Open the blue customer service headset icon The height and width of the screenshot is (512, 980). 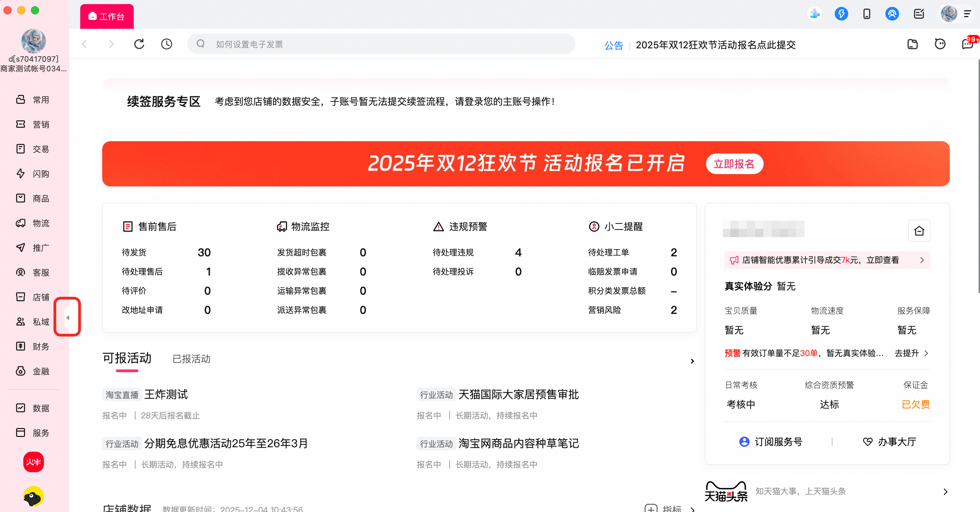point(892,14)
